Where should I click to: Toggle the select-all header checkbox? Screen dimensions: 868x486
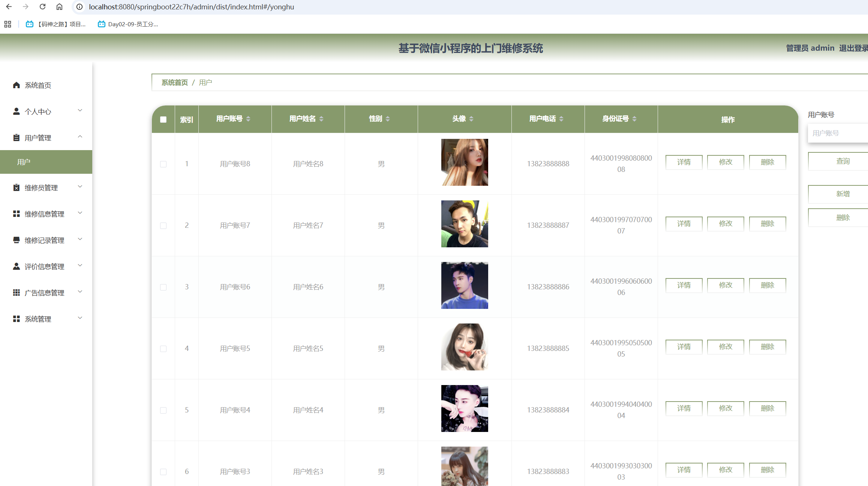click(163, 120)
